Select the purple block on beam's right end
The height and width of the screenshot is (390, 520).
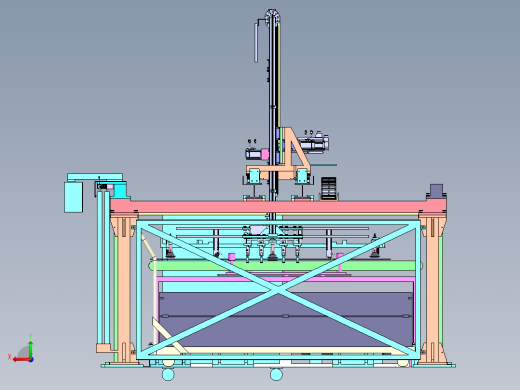point(436,191)
